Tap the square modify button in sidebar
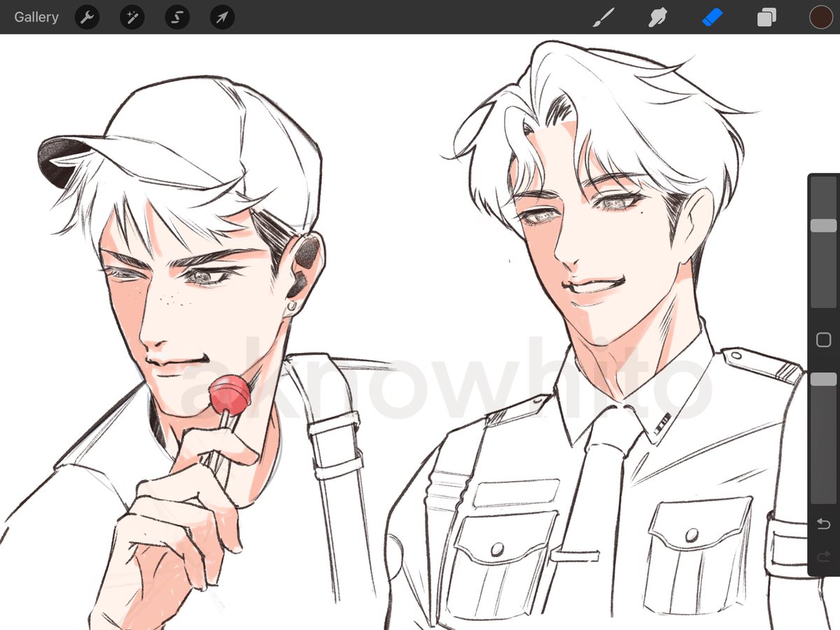Viewport: 840px width, 630px height. (823, 340)
